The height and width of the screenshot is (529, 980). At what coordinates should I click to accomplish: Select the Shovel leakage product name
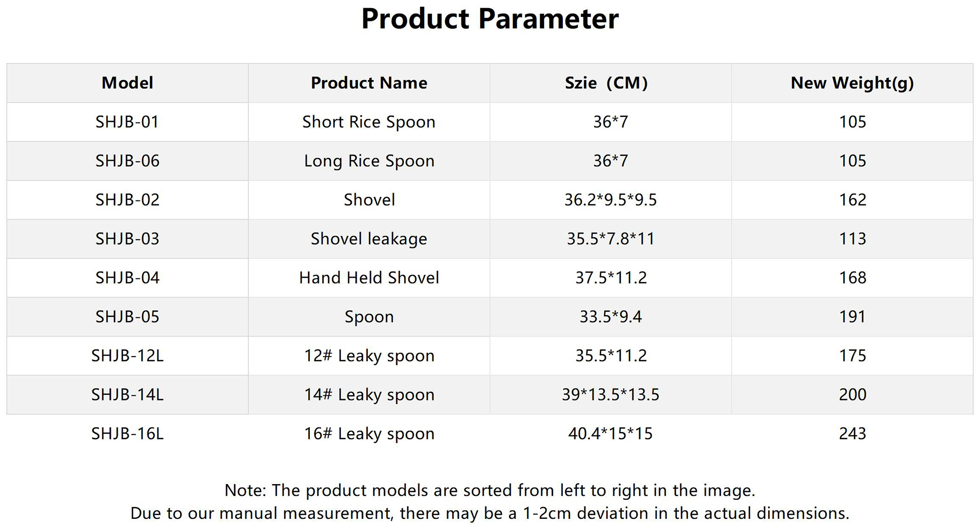pyautogui.click(x=369, y=239)
